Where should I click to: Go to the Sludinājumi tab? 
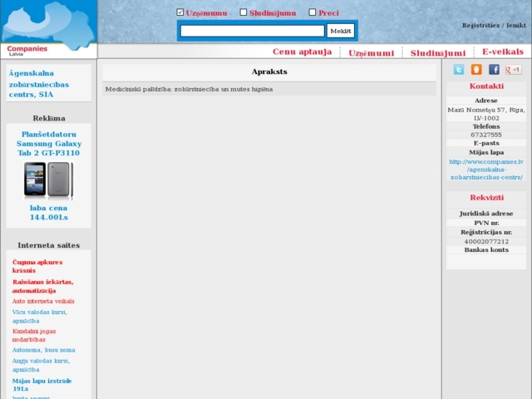point(437,53)
